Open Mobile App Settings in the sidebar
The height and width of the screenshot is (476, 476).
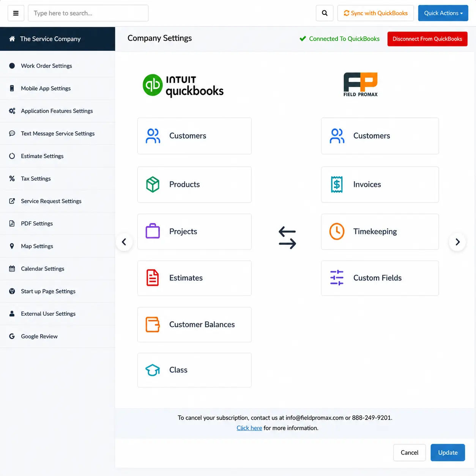57,88
